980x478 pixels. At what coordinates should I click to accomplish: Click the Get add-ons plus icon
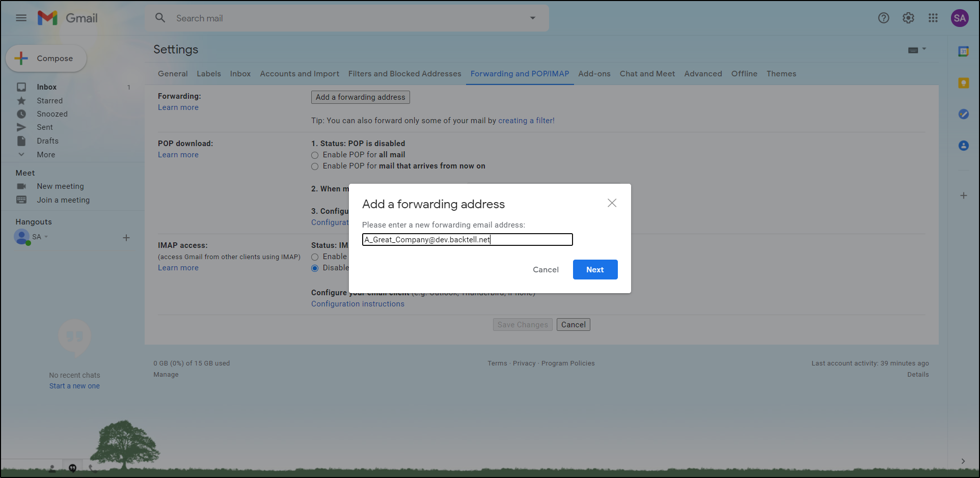click(x=963, y=195)
